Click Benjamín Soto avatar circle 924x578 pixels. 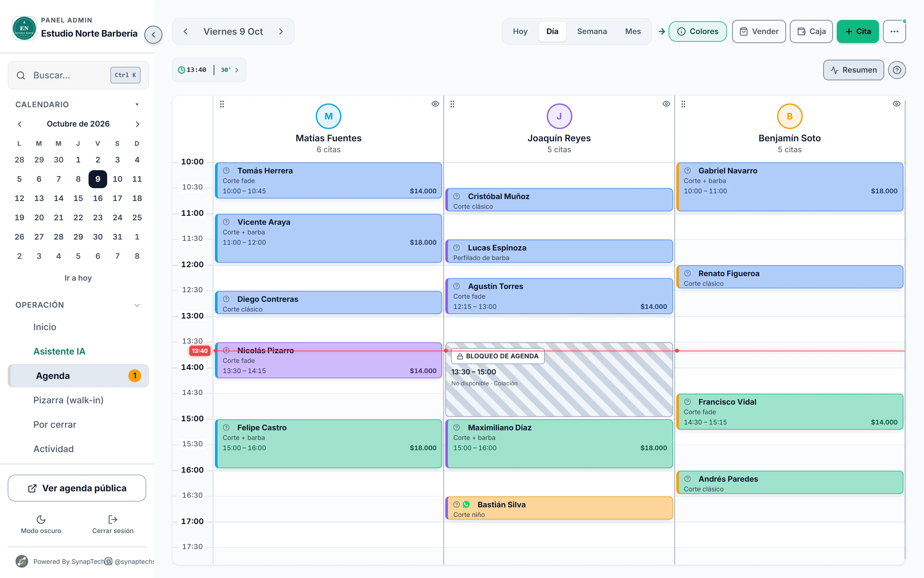pos(790,116)
